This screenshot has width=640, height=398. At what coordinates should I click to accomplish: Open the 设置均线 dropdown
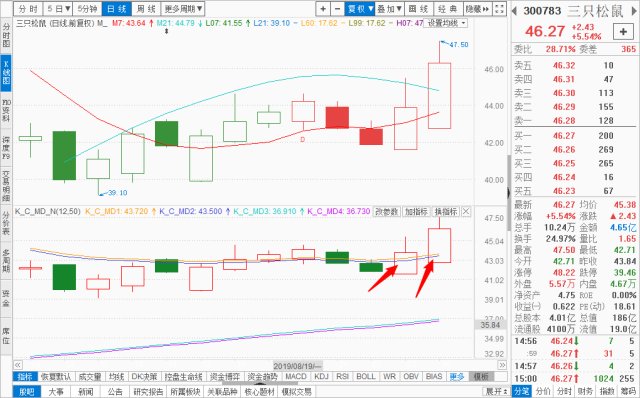click(446, 23)
